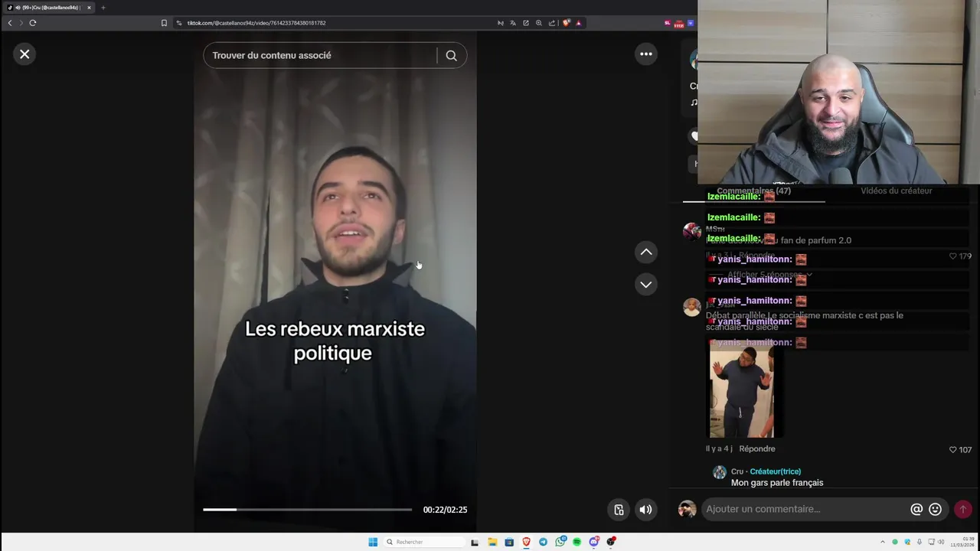This screenshot has width=980, height=551.
Task: Open the three-dots more options menu
Action: click(x=646, y=54)
